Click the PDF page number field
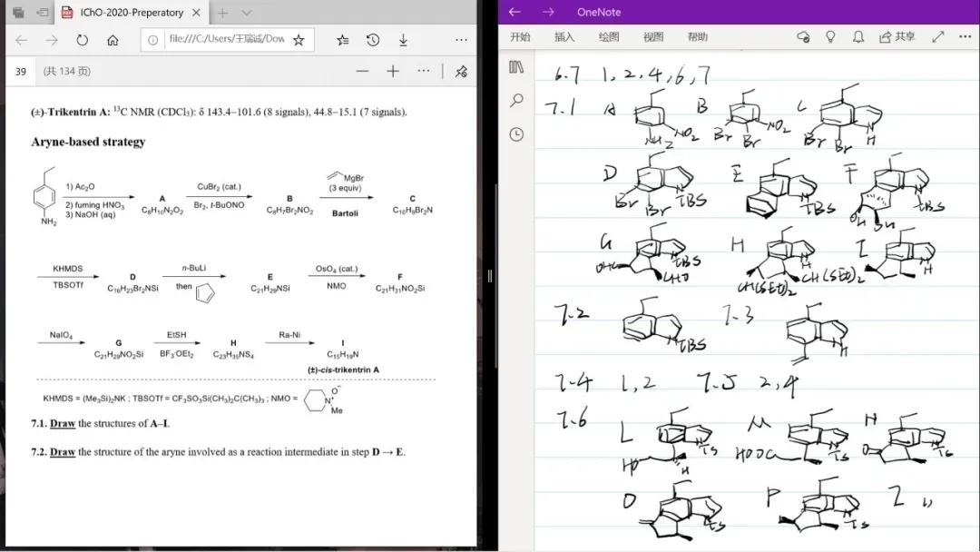This screenshot has height=552, width=980. (20, 72)
